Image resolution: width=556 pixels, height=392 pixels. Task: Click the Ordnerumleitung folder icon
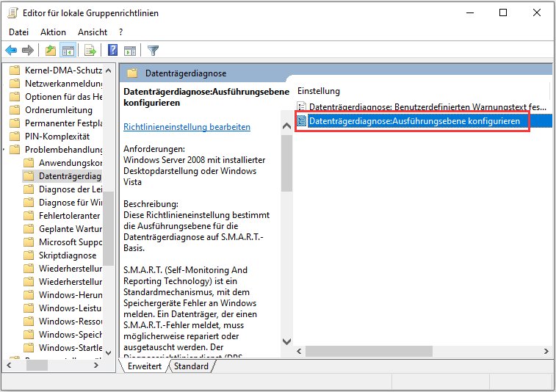15,110
